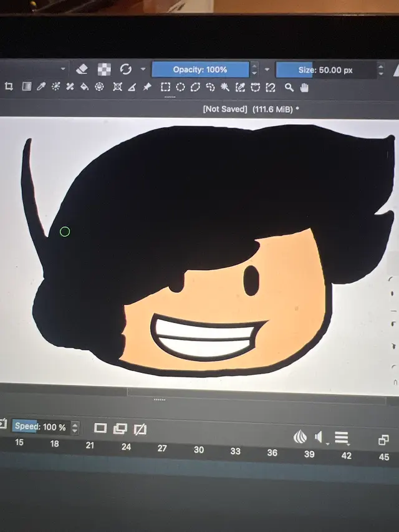Duplicate the current frame
The width and height of the screenshot is (399, 532).
point(120,428)
